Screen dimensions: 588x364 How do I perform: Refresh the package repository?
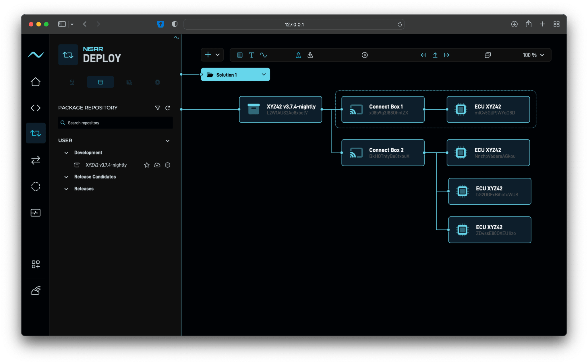[x=168, y=108]
